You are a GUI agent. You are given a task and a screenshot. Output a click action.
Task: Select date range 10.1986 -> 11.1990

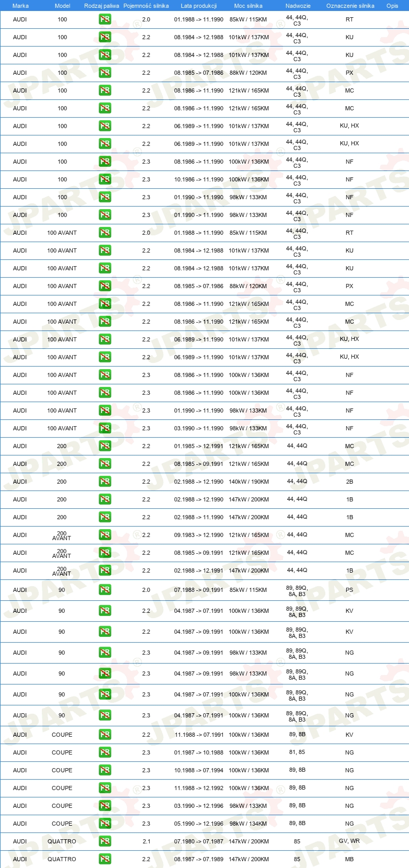pos(199,179)
